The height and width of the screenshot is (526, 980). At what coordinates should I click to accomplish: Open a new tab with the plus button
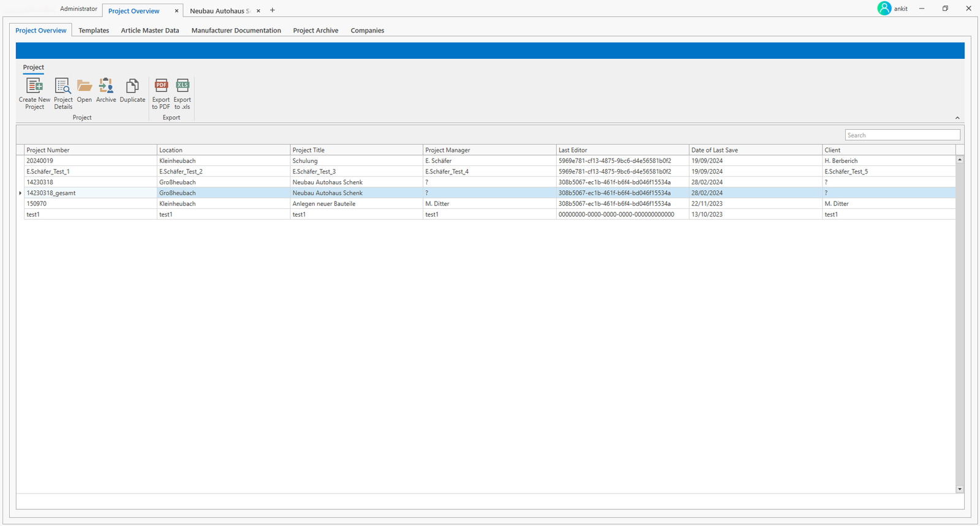(x=273, y=10)
